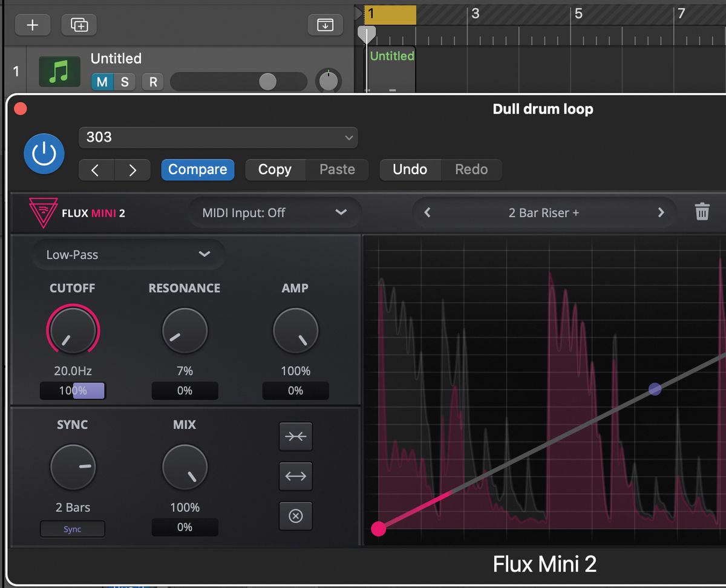Viewport: 726px width, 588px height.
Task: Click the green music note track icon
Action: tap(59, 70)
